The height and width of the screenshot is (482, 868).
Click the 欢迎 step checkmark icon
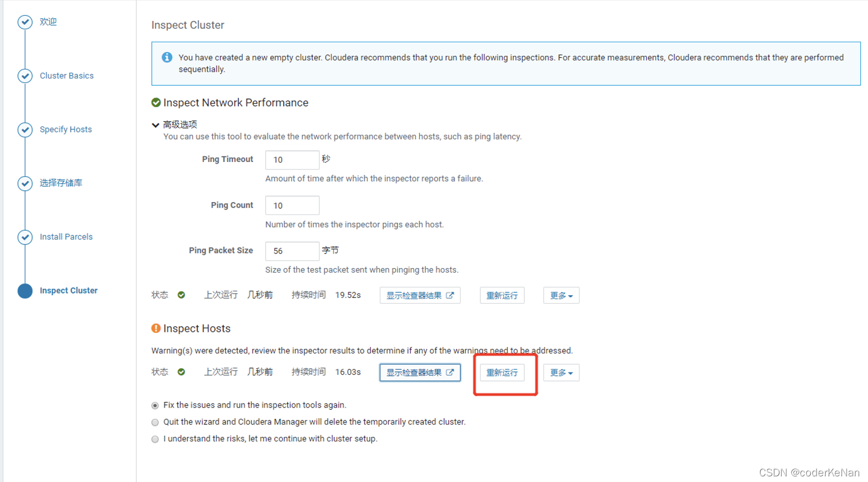coord(25,22)
